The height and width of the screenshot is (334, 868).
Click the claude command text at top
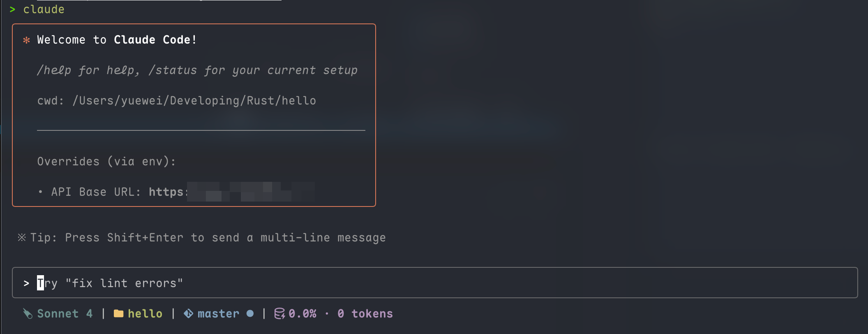pyautogui.click(x=44, y=9)
